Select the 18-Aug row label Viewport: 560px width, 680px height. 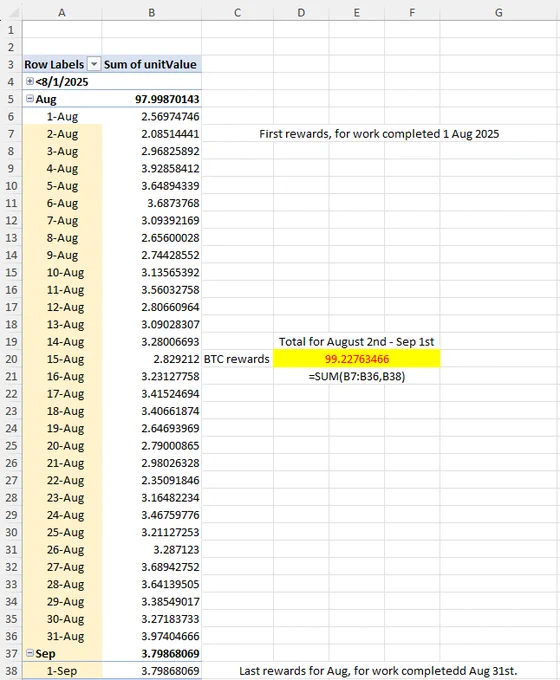[x=65, y=411]
